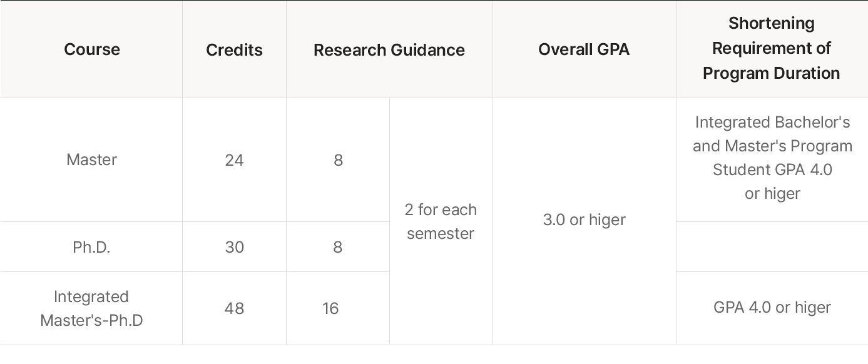
Task: Select the Research Guidance header cell
Action: 389,49
